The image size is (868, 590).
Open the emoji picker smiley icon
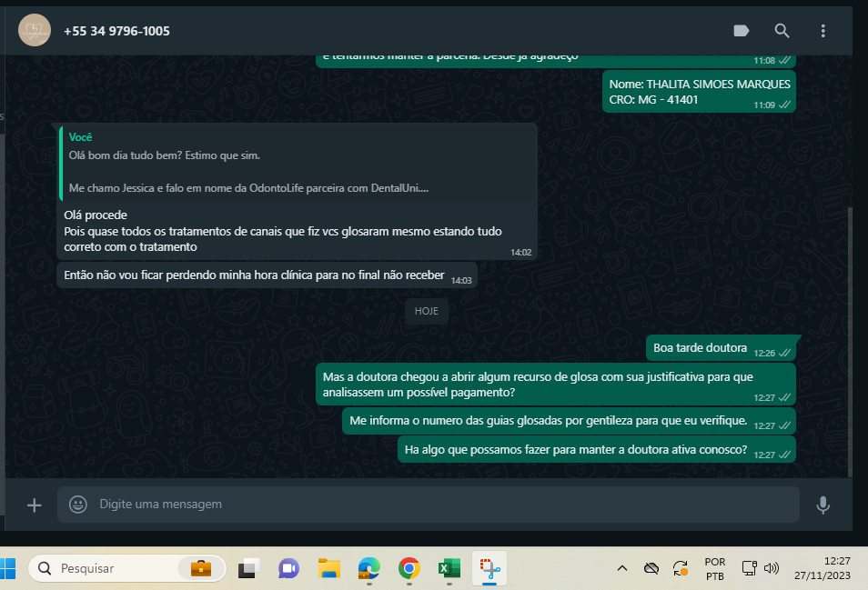[x=78, y=505]
